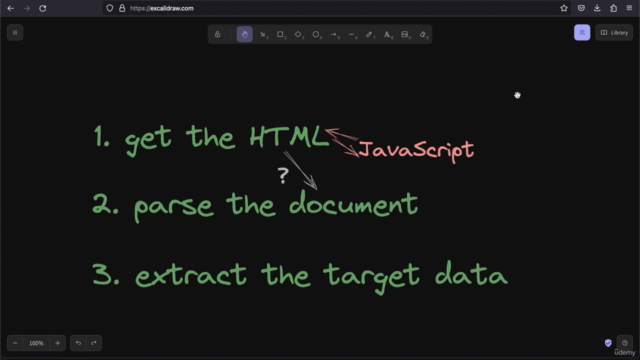Select the Text tool
Image resolution: width=640 pixels, height=360 pixels.
click(x=388, y=34)
